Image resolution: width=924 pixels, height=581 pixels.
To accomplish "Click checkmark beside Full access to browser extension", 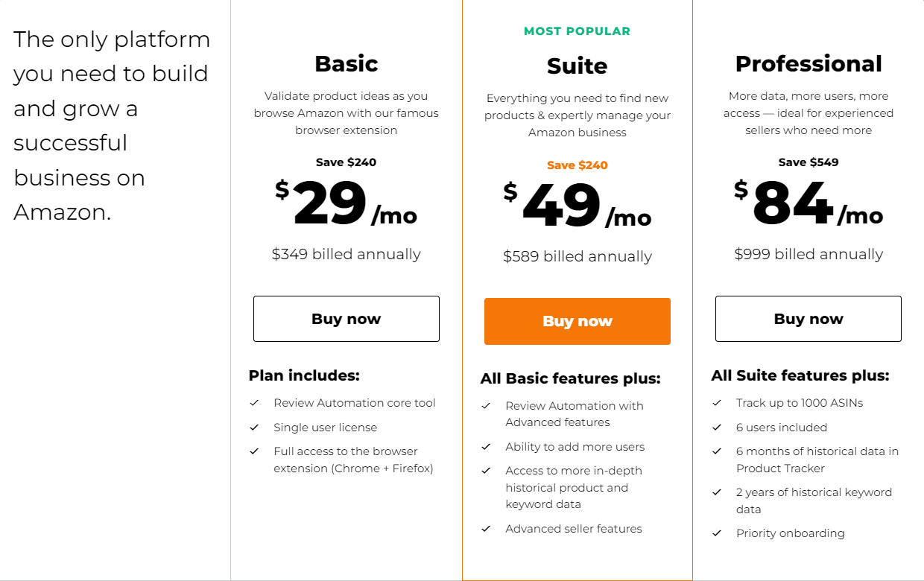I will 254,451.
